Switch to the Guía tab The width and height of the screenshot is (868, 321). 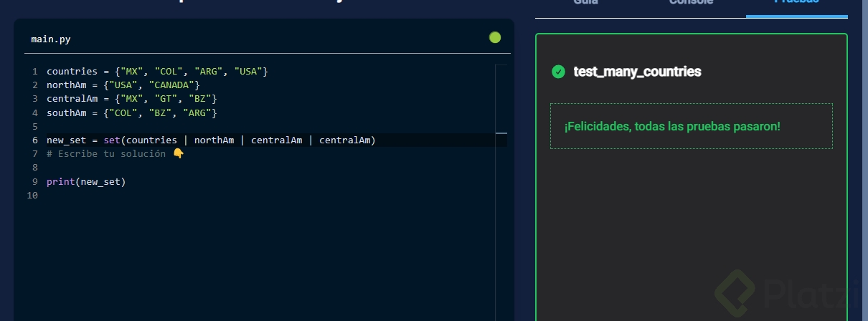coord(586,4)
